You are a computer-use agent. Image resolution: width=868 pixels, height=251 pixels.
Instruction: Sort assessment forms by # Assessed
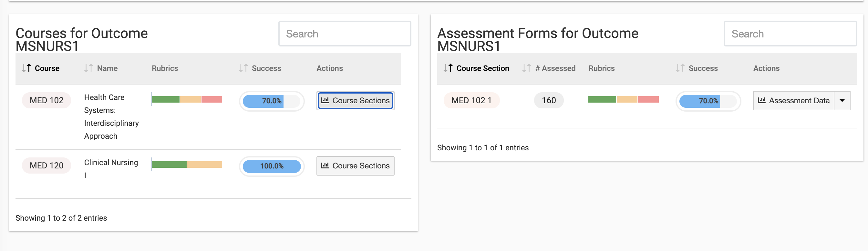pyautogui.click(x=549, y=68)
